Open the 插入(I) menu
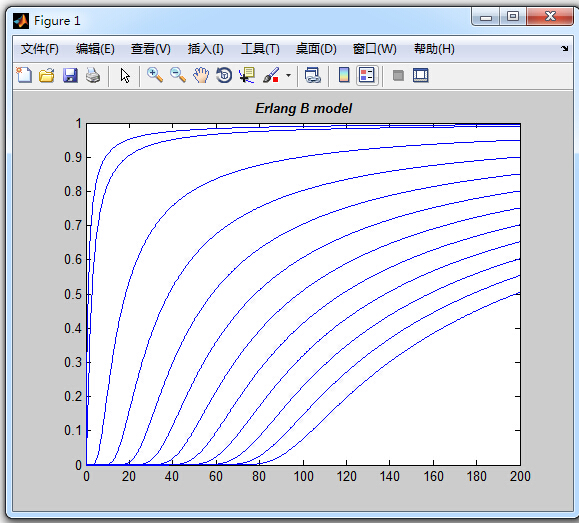This screenshot has width=579, height=523. click(x=206, y=49)
